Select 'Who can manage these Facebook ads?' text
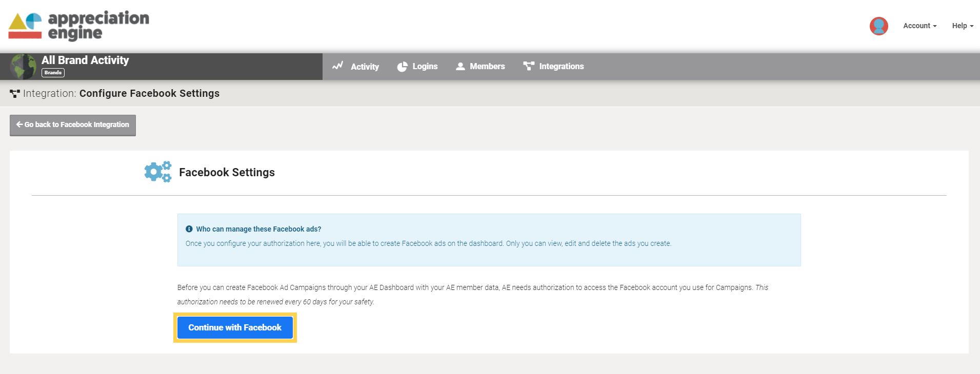The height and width of the screenshot is (374, 980). 258,229
